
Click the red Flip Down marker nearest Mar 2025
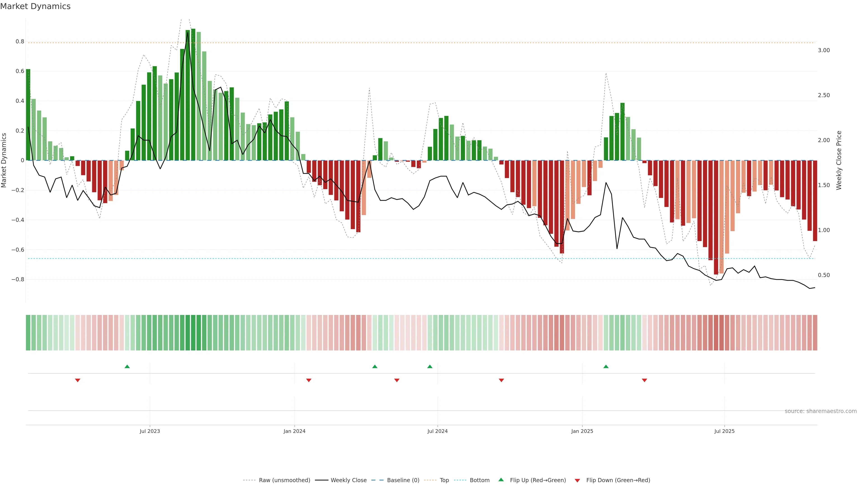point(644,380)
